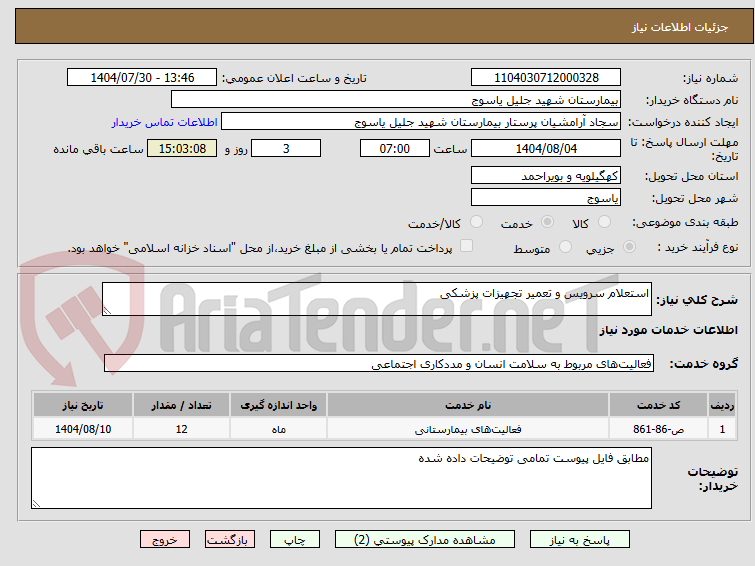
Task: Click the کد خدمت column header
Action: pyautogui.click(x=658, y=405)
